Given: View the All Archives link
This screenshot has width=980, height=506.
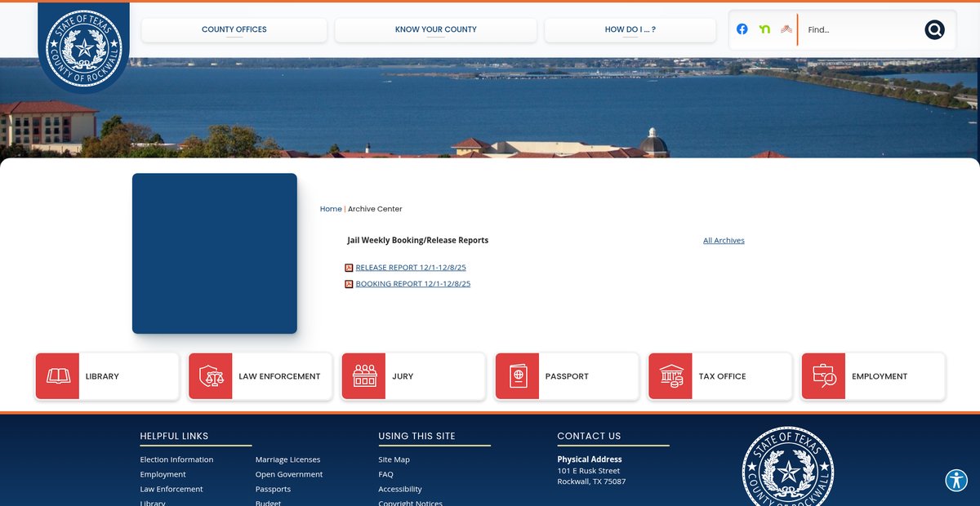Looking at the screenshot, I should coord(724,241).
